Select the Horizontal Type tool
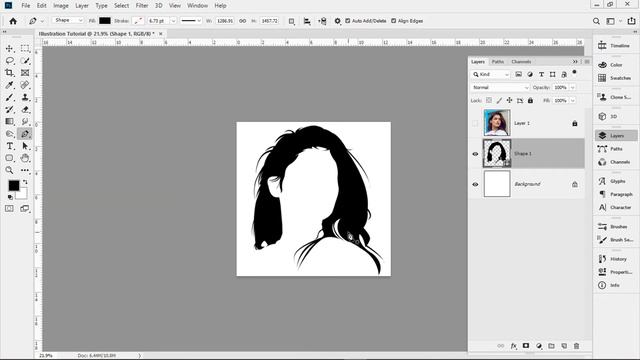Image resolution: width=640 pixels, height=360 pixels. tap(9, 146)
